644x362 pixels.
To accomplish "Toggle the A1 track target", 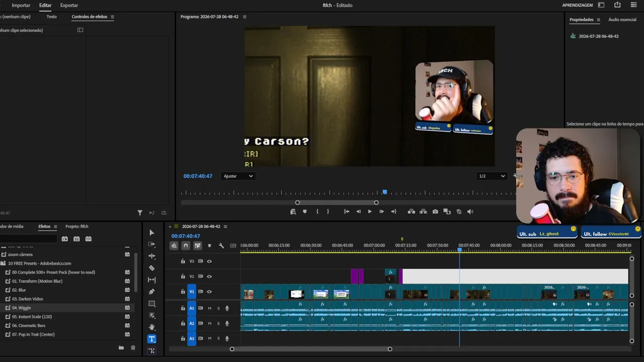I will [192, 308].
